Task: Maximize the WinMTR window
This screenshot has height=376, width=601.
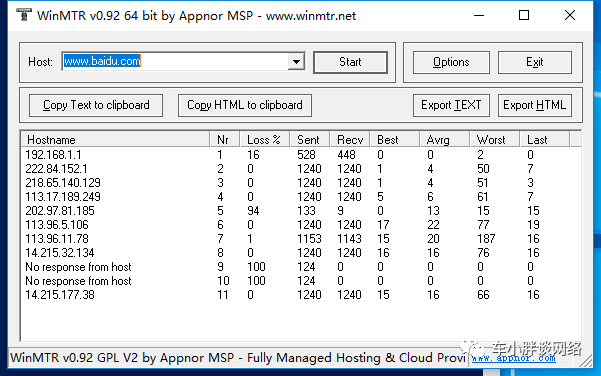Action: click(524, 15)
